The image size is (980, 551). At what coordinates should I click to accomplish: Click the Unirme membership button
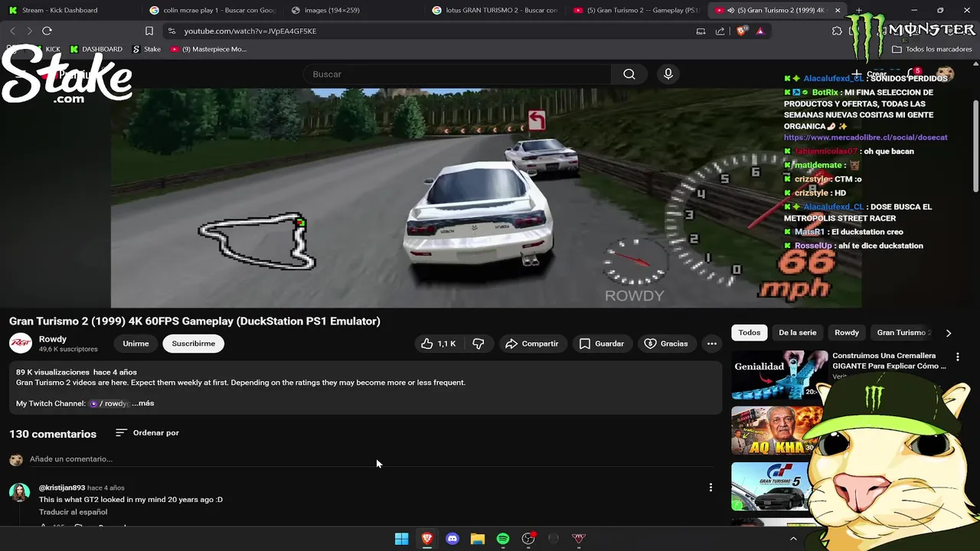coord(136,344)
